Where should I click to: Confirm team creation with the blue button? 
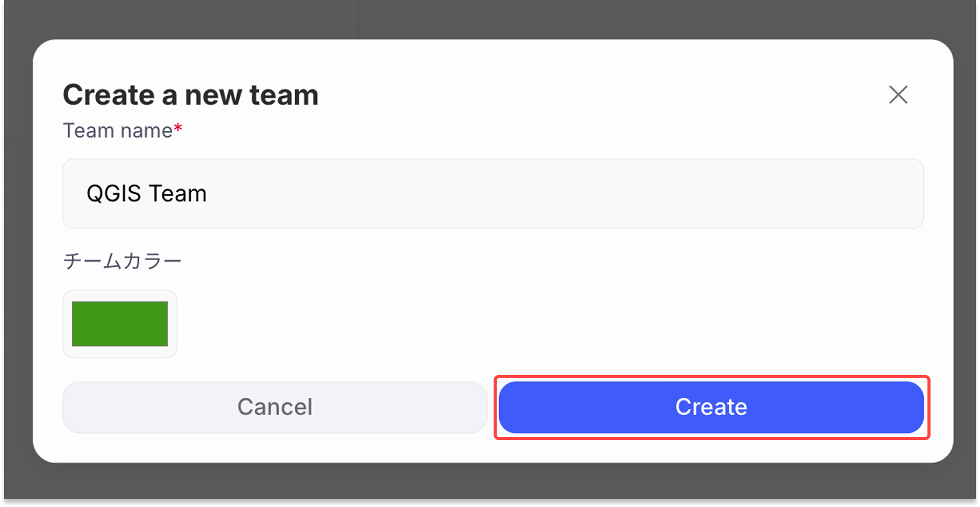712,407
